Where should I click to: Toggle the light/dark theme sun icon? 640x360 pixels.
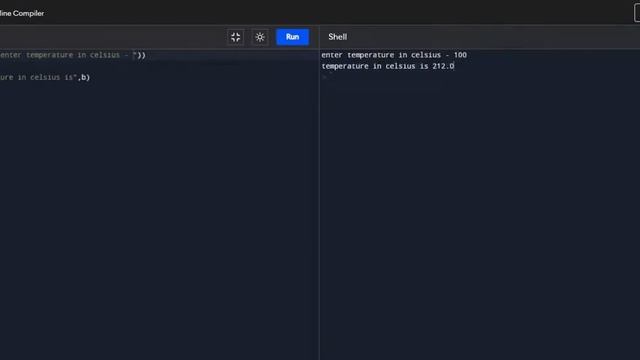pos(260,37)
